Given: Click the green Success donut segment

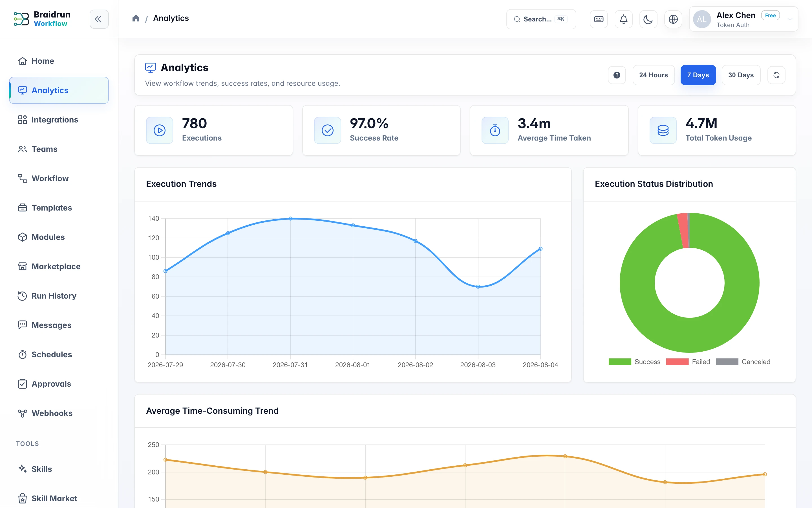Looking at the screenshot, I should click(690, 335).
